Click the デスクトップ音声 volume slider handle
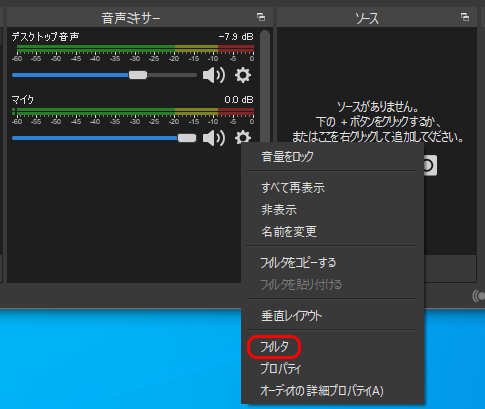Image resolution: width=485 pixels, height=409 pixels. (138, 75)
